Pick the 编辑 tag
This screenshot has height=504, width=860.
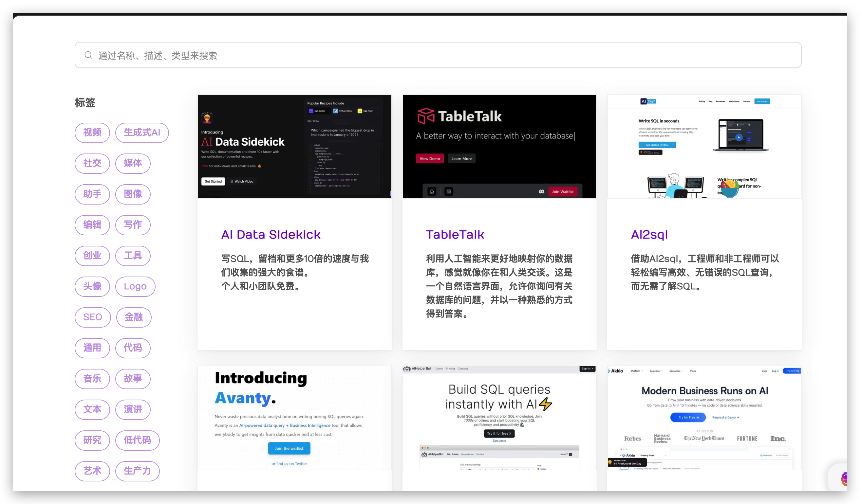92,225
